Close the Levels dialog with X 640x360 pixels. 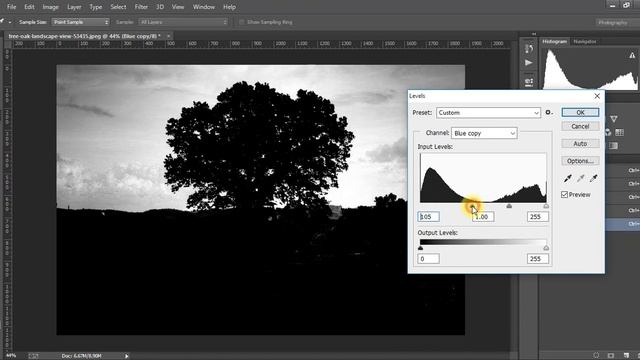(597, 96)
